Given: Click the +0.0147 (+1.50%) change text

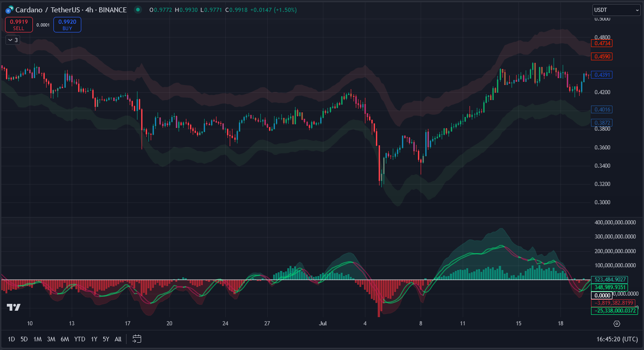Looking at the screenshot, I should pyautogui.click(x=274, y=10).
